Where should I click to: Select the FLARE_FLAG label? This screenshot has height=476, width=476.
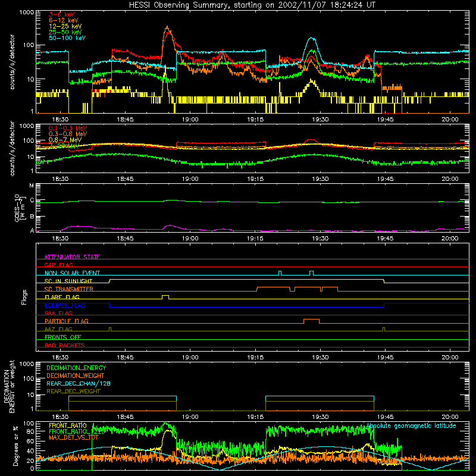click(x=62, y=297)
